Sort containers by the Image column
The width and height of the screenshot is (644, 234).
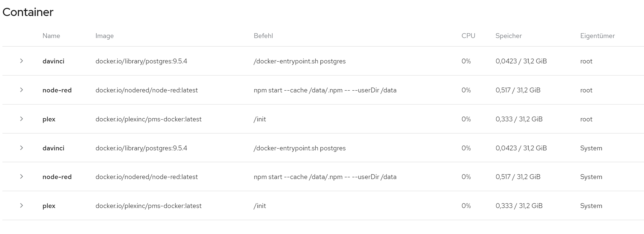click(104, 36)
